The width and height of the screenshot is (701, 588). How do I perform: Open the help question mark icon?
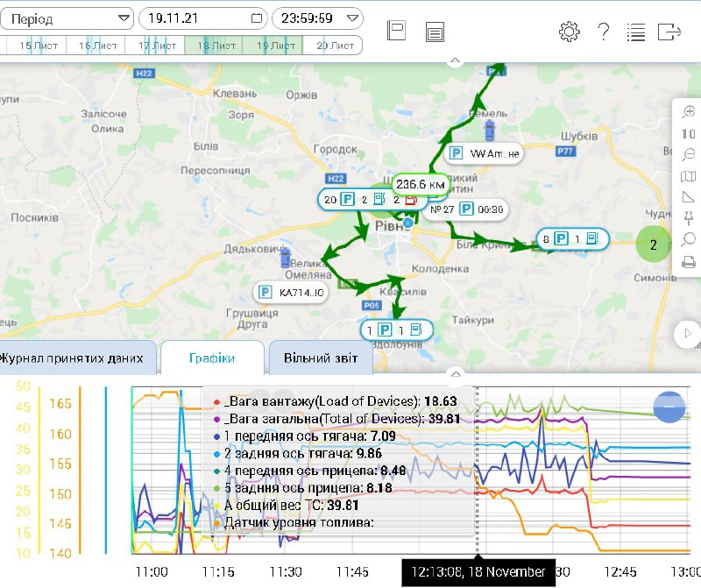(x=604, y=32)
